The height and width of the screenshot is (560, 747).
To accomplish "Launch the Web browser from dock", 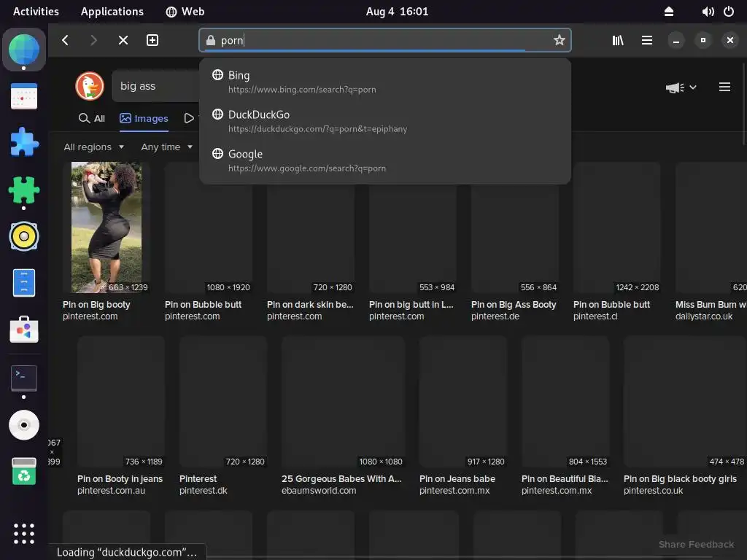I will pyautogui.click(x=24, y=50).
